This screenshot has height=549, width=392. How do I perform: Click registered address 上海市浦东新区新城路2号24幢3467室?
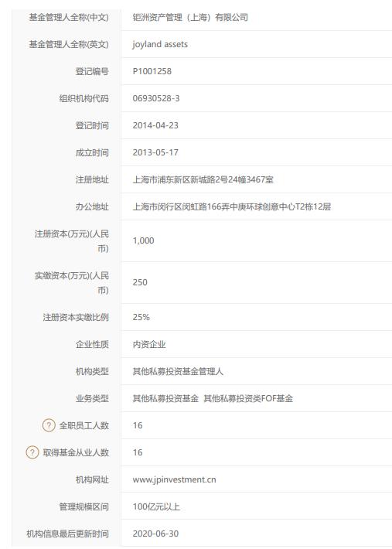203,179
